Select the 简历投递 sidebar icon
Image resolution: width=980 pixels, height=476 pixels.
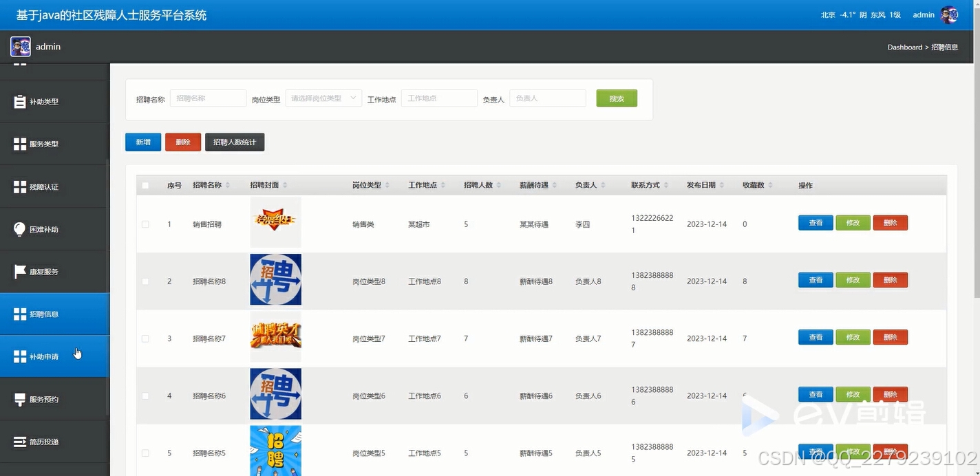point(19,441)
